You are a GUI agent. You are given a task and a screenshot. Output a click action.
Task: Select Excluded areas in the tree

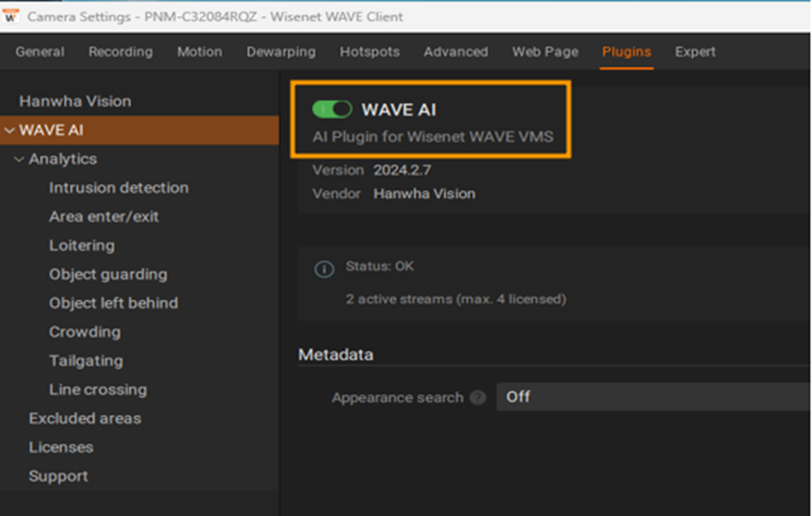(x=85, y=418)
